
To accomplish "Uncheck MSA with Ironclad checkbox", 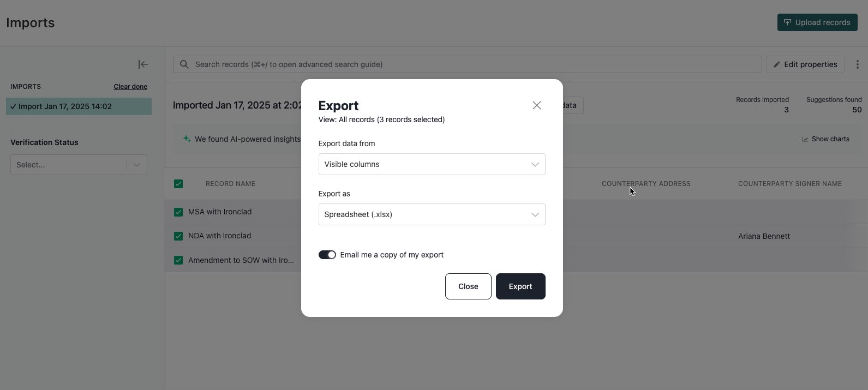I will click(178, 212).
